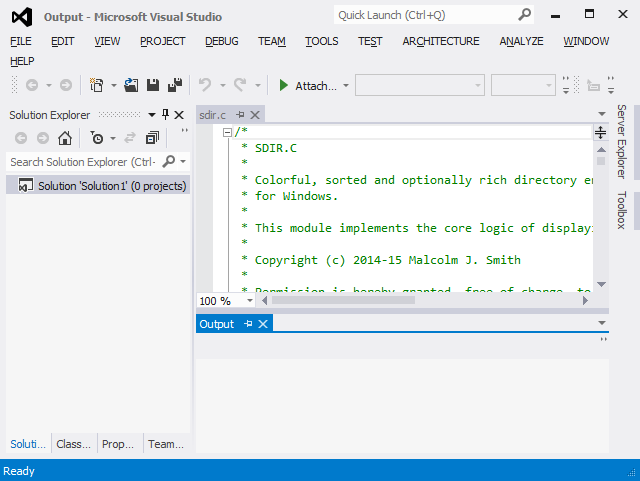Click the Search Solution Explorer field
Image resolution: width=640 pixels, height=481 pixels.
(84, 162)
